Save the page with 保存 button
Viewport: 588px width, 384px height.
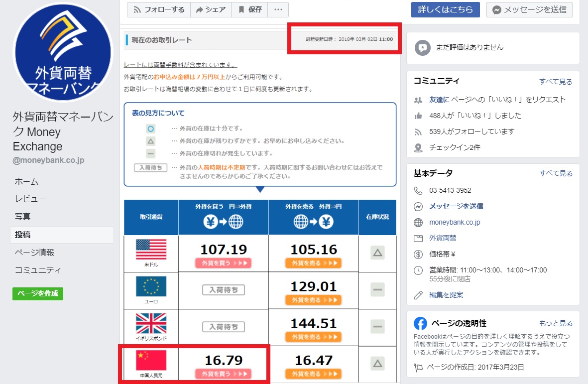coord(250,10)
